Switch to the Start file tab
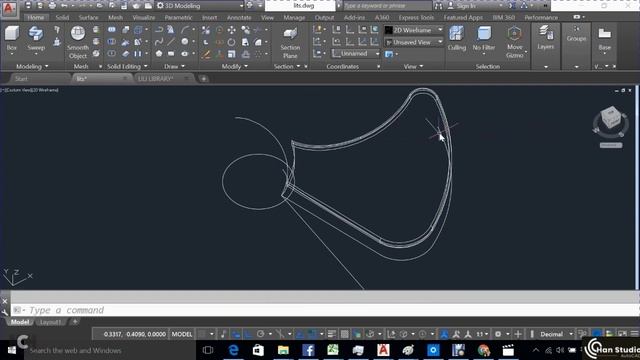 coord(21,78)
